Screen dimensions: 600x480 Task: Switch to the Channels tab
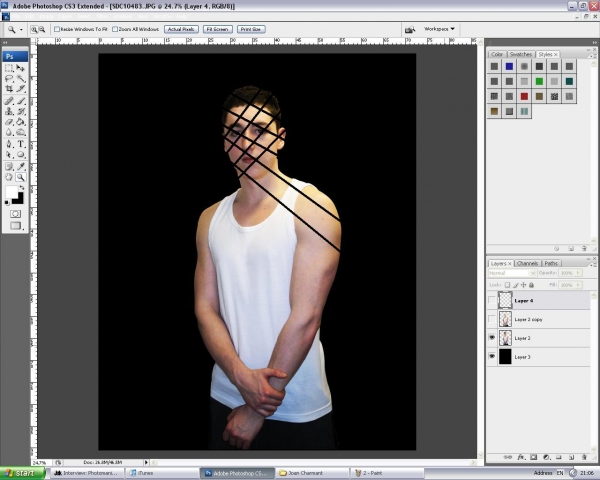527,263
